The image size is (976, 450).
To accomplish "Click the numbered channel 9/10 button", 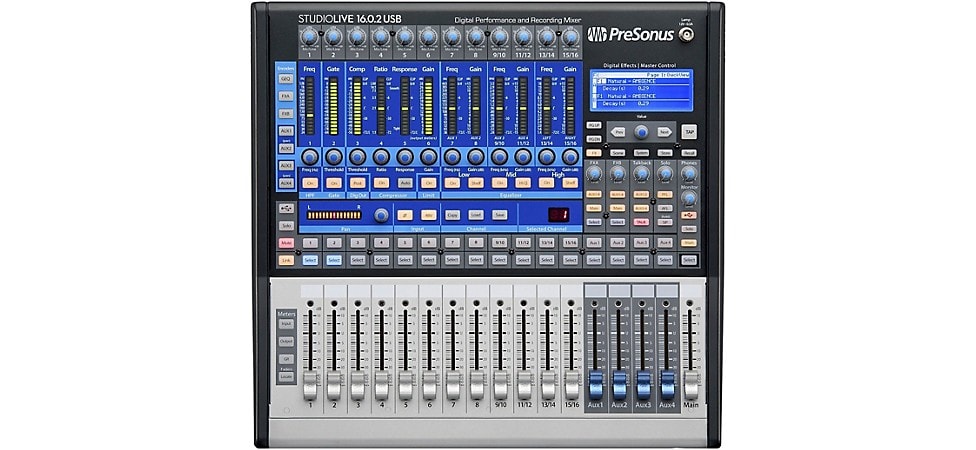I will (499, 243).
